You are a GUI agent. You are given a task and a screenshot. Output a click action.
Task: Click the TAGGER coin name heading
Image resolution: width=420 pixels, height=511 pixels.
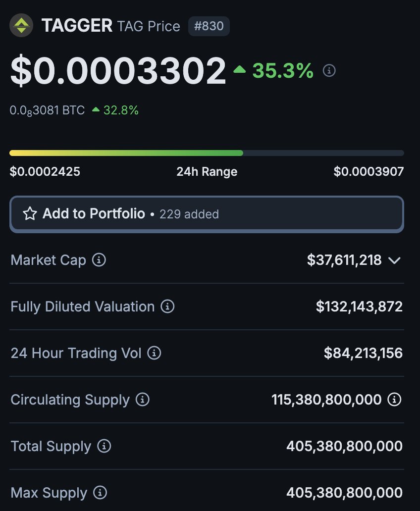(77, 25)
